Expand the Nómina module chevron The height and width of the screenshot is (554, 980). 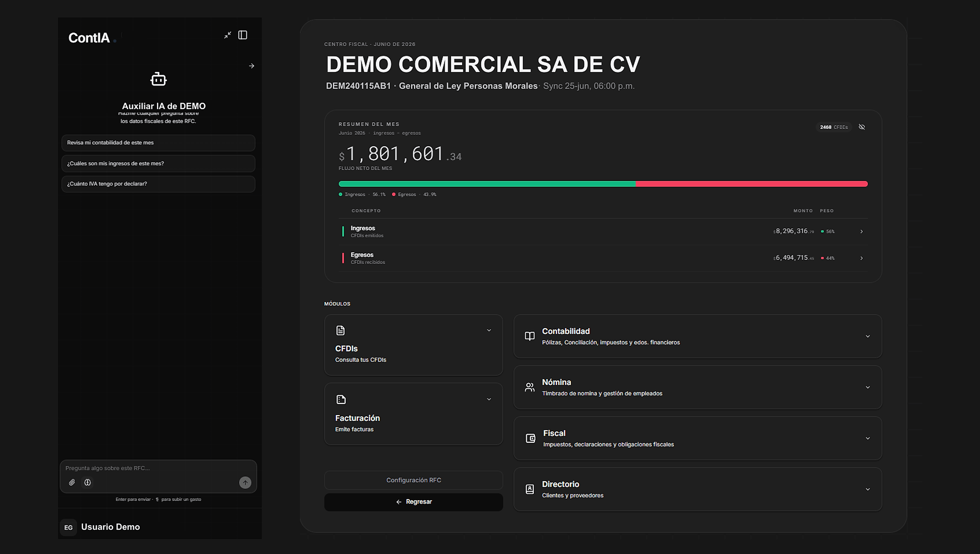click(868, 387)
